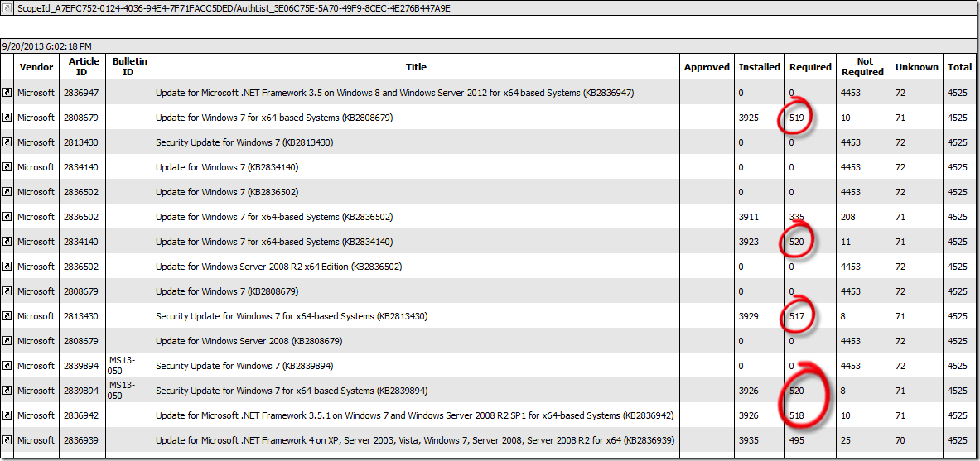
Task: Select the Bulletin ID column header
Action: pyautogui.click(x=129, y=67)
